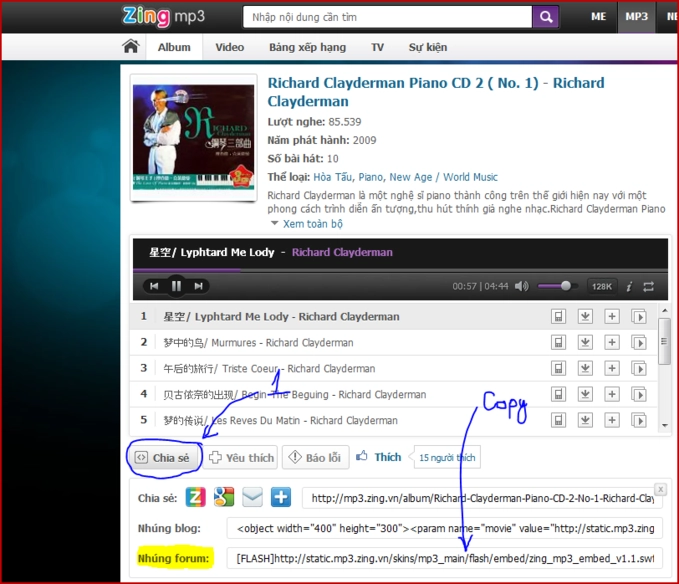Add Triste Coeur to a playlist
Image resolution: width=679 pixels, height=584 pixels.
tap(612, 368)
